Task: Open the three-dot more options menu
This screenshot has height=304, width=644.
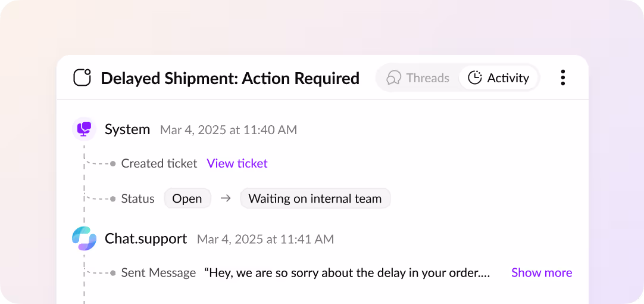Action: [562, 77]
